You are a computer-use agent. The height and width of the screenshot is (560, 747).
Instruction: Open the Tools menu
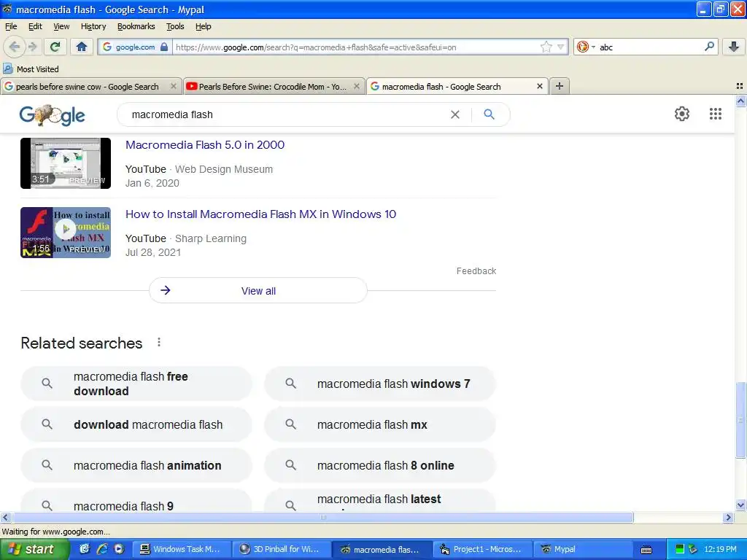click(175, 26)
